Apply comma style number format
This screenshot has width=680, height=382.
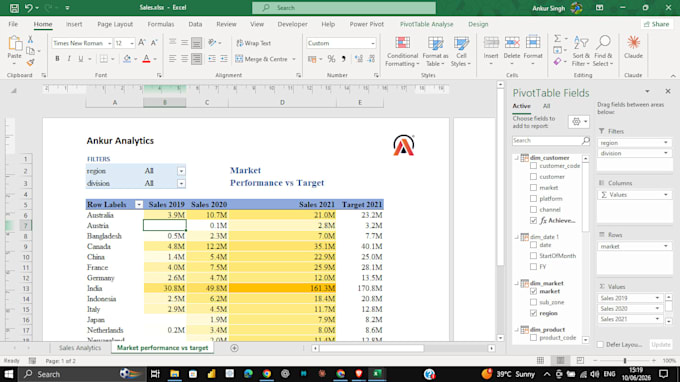click(x=343, y=59)
